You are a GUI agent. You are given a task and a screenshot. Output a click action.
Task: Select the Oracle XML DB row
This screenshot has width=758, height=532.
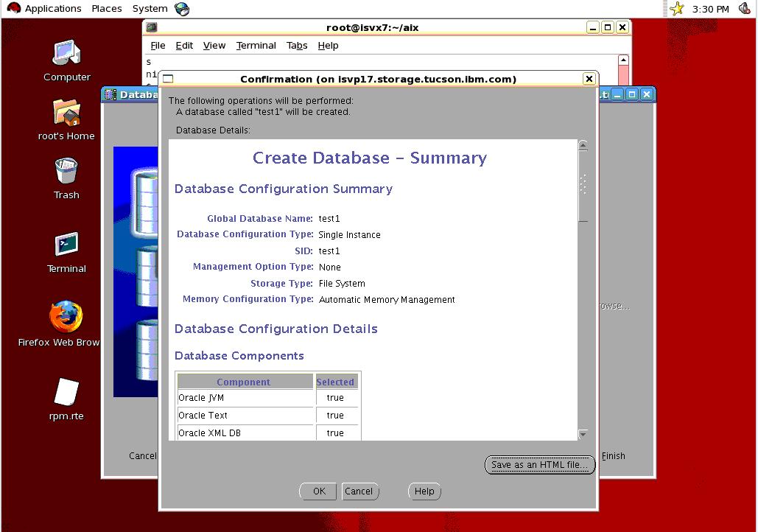pyautogui.click(x=267, y=433)
